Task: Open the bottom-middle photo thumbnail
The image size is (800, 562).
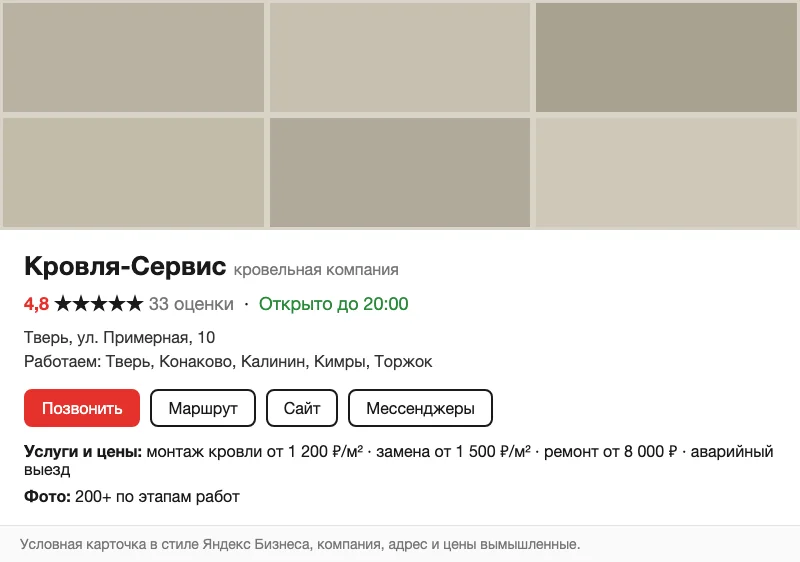Action: (x=400, y=172)
